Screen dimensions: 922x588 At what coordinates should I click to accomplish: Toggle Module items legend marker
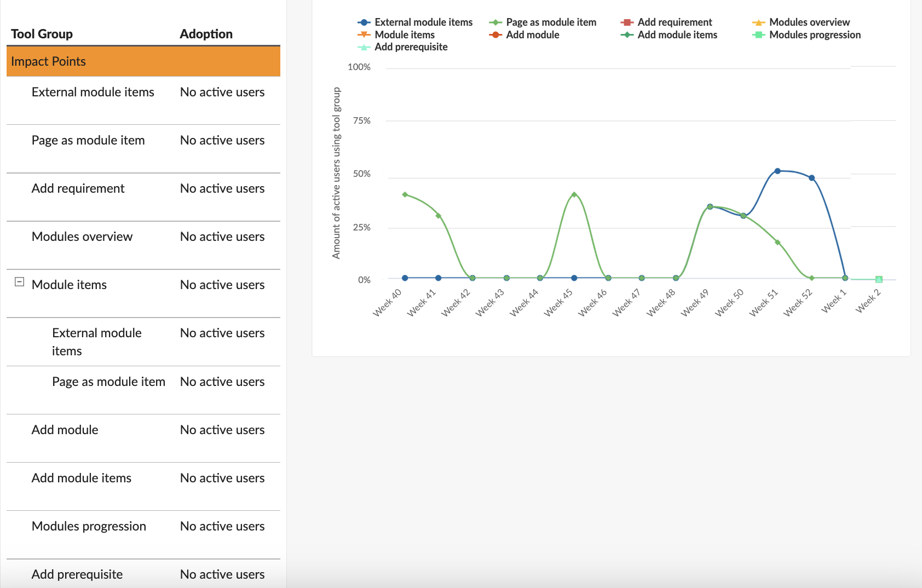pos(364,35)
